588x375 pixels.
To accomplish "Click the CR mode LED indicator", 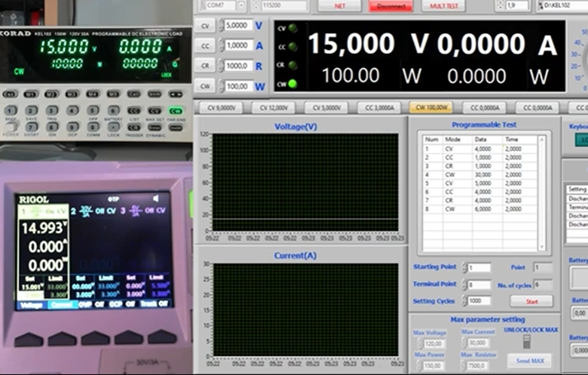I will click(292, 65).
